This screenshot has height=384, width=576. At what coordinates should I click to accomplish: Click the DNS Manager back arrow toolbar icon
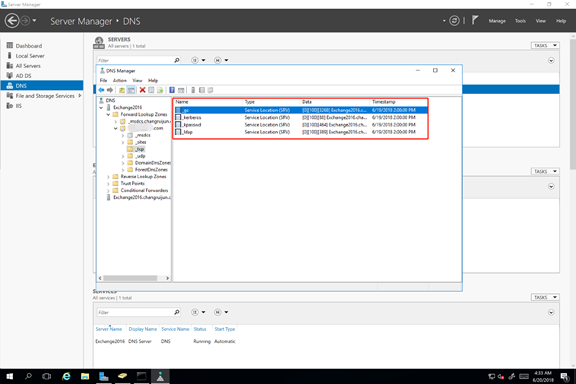click(x=101, y=90)
